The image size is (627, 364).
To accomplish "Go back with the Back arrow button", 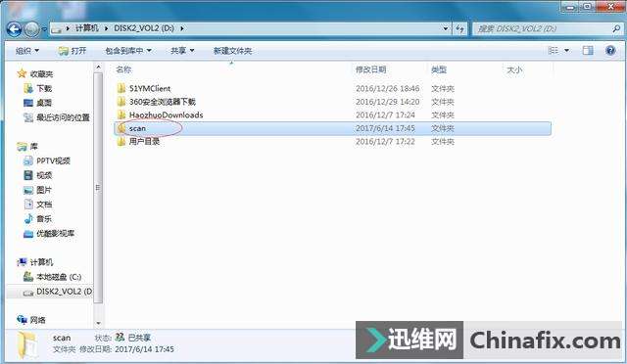I will (15, 28).
